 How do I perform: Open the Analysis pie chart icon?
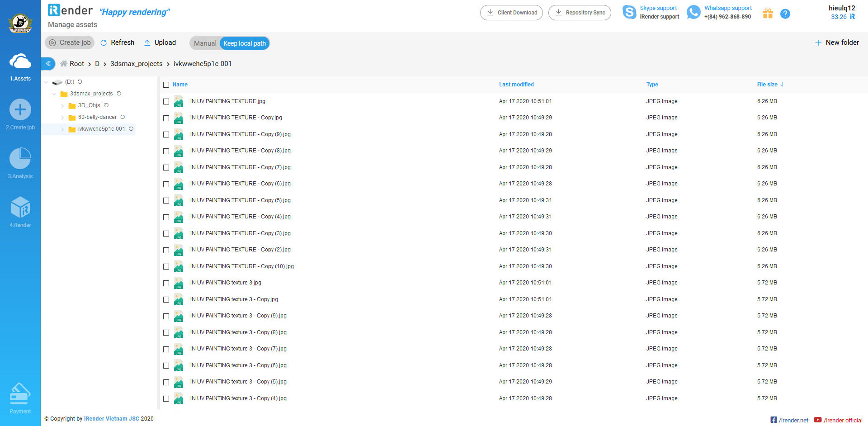[x=20, y=159]
